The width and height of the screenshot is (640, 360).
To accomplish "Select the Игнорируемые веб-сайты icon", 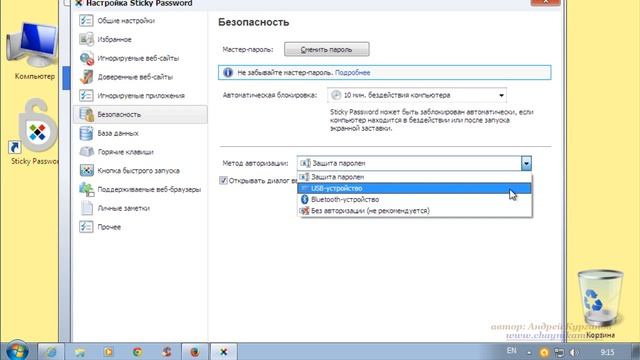I will point(86,58).
